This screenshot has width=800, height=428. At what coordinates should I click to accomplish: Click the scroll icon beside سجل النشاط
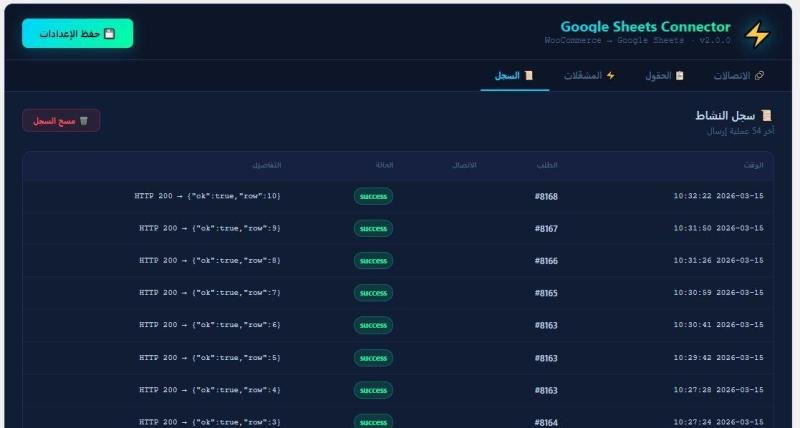(766, 116)
